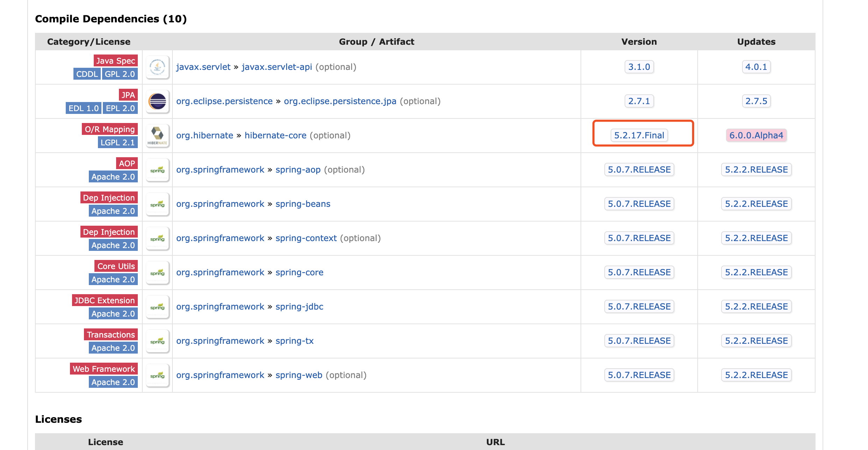Click 5.2.2.RELEASE update for spring-context
The height and width of the screenshot is (450, 868).
[x=756, y=238]
